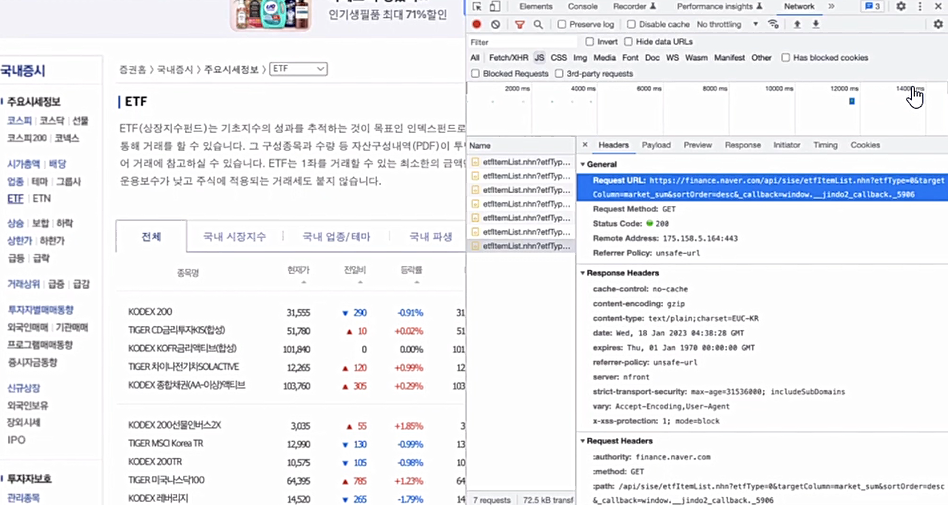Screen dimensions: 948x505
Task: Open the Performance insights tab
Action: click(x=719, y=6)
